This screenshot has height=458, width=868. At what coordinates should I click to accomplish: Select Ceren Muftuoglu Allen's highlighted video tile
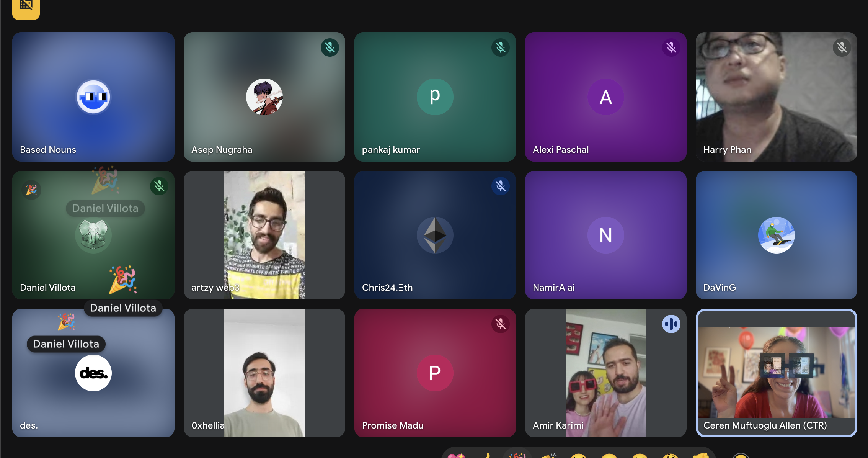[776, 373]
